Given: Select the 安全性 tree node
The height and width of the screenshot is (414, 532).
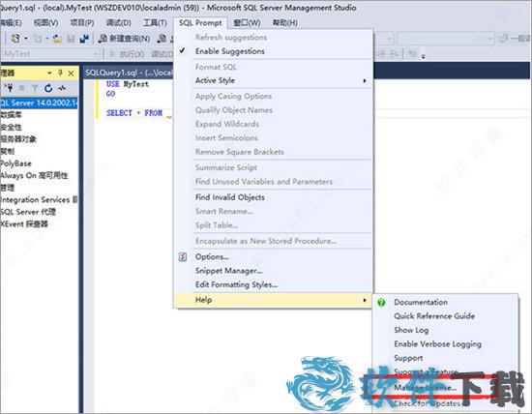Looking at the screenshot, I should pyautogui.click(x=11, y=127).
